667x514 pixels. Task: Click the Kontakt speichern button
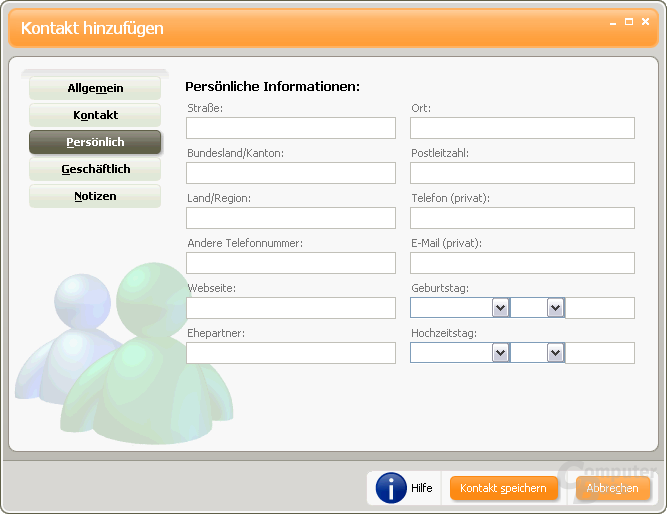504,488
